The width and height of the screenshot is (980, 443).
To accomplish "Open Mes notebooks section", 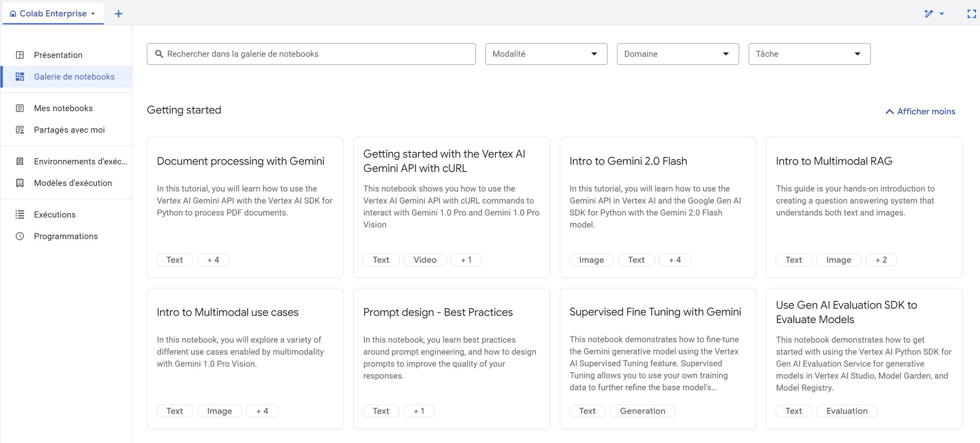I will click(x=66, y=108).
